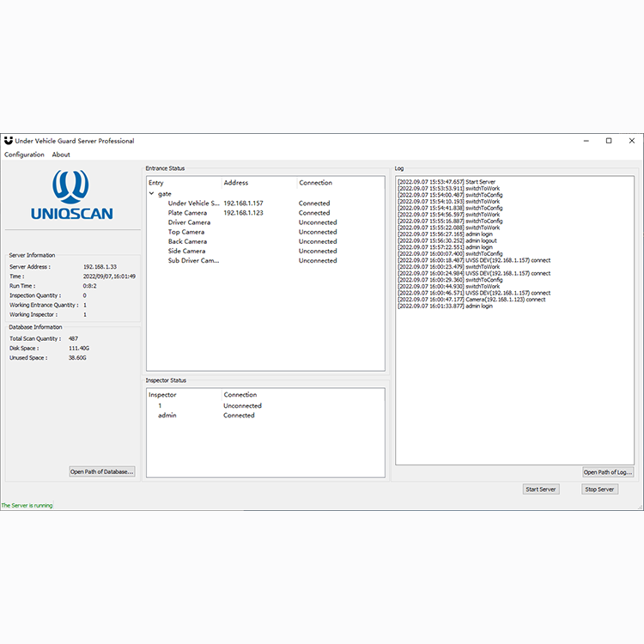This screenshot has height=644, width=644.
Task: Select the Driver Camera row
Action: click(x=189, y=222)
